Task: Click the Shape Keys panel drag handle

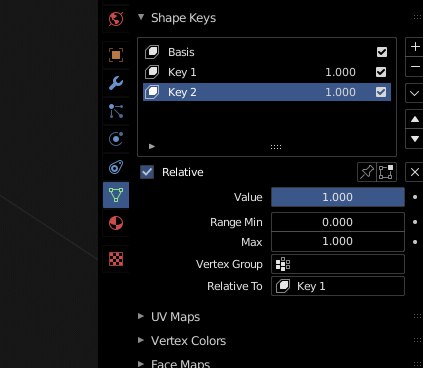Action: 417,17
